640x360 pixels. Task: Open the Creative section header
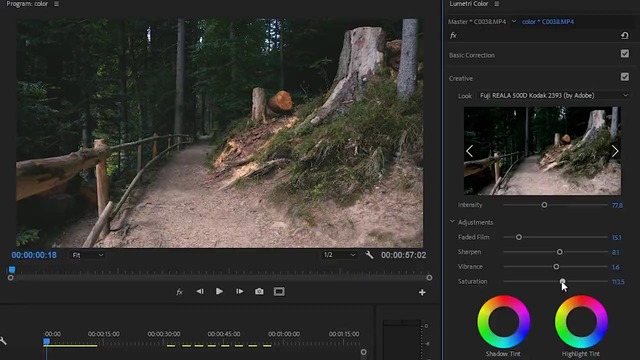(461, 78)
